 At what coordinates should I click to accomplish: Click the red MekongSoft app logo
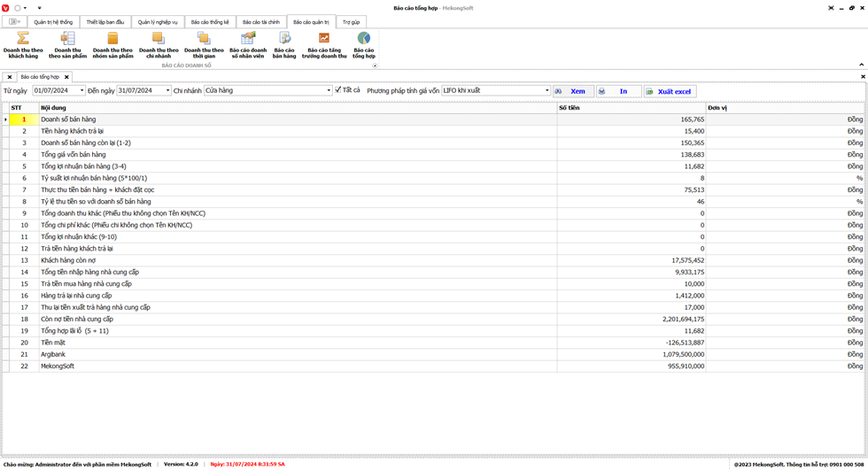5,8
